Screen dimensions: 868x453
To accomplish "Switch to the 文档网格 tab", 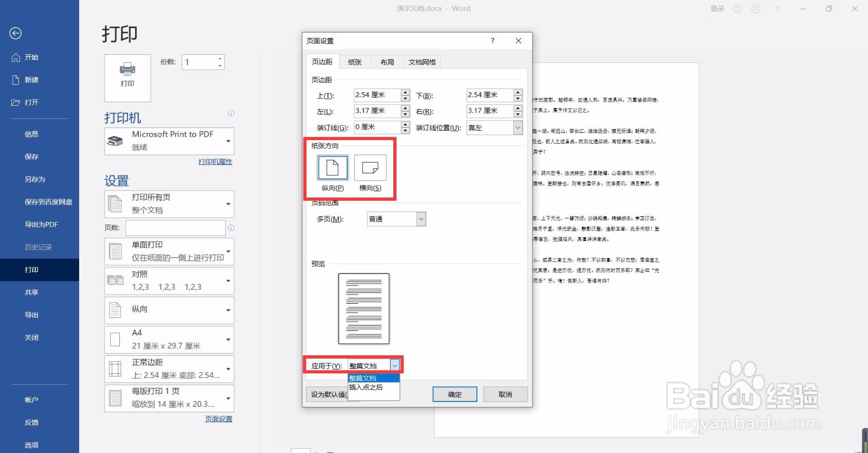I will pos(422,62).
